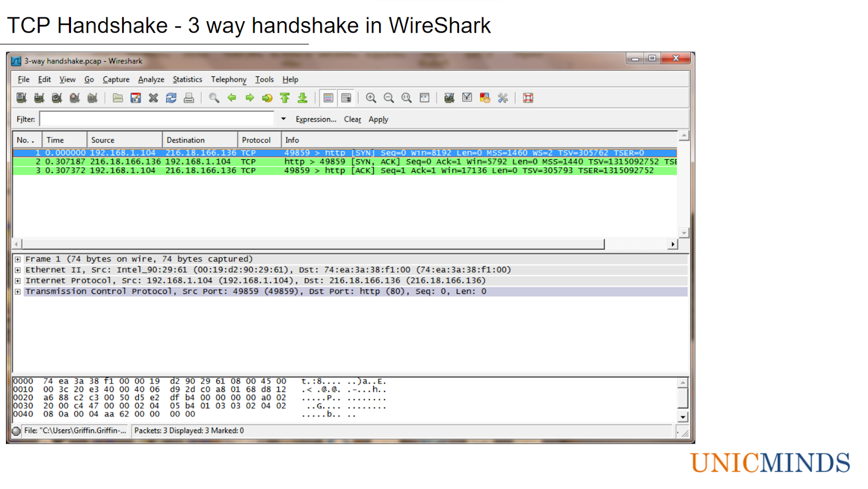Zoom in the packet text
The width and height of the screenshot is (868, 489).
[371, 98]
